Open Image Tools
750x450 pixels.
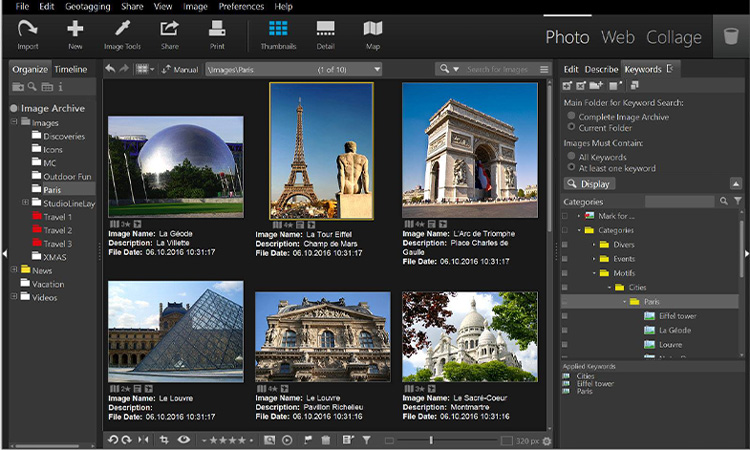click(122, 34)
